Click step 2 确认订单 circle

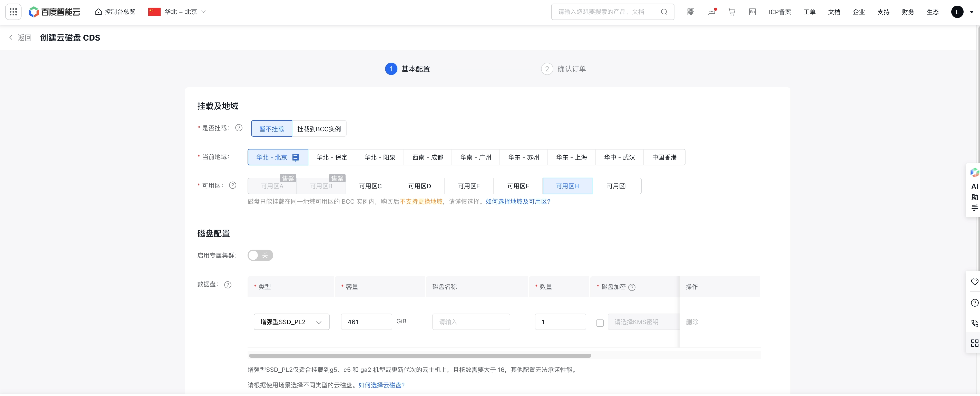[x=547, y=69]
